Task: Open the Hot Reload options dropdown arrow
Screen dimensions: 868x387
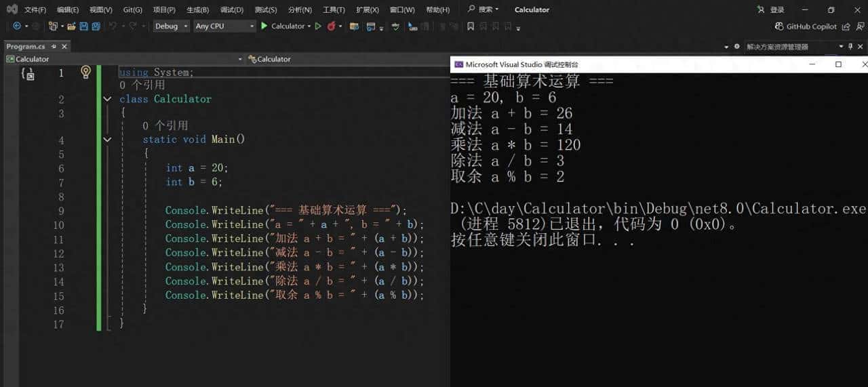Action: point(340,26)
